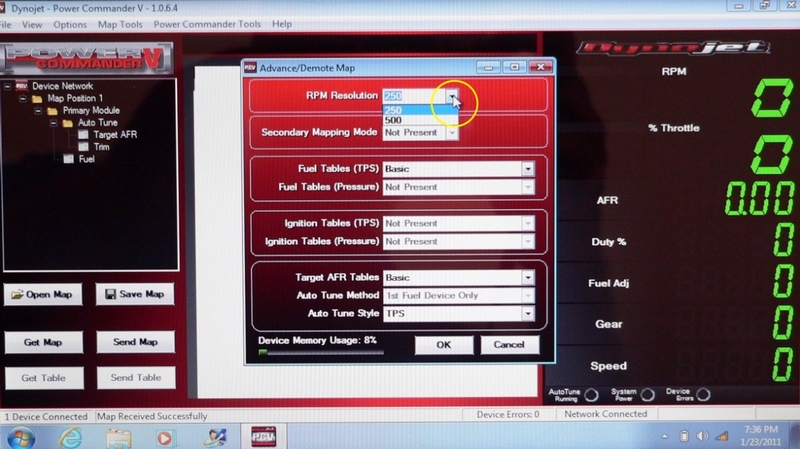This screenshot has width=800, height=449.
Task: Click the Device Memory Usage progress bar
Action: [321, 352]
